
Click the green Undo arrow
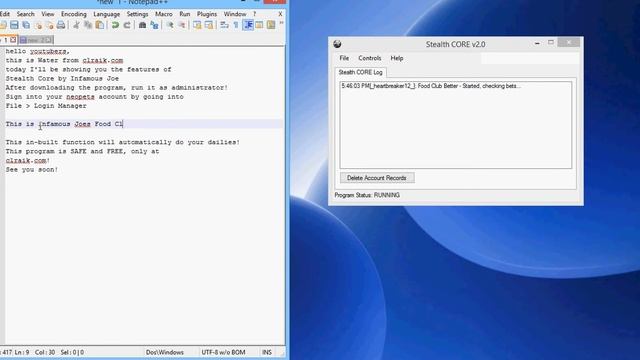pyautogui.click(x=115, y=25)
